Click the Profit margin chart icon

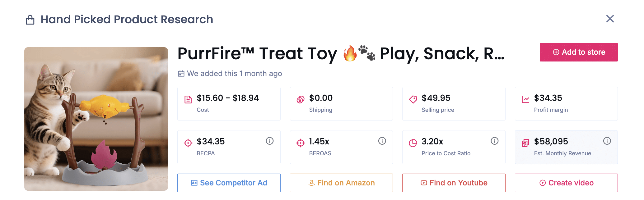(525, 98)
